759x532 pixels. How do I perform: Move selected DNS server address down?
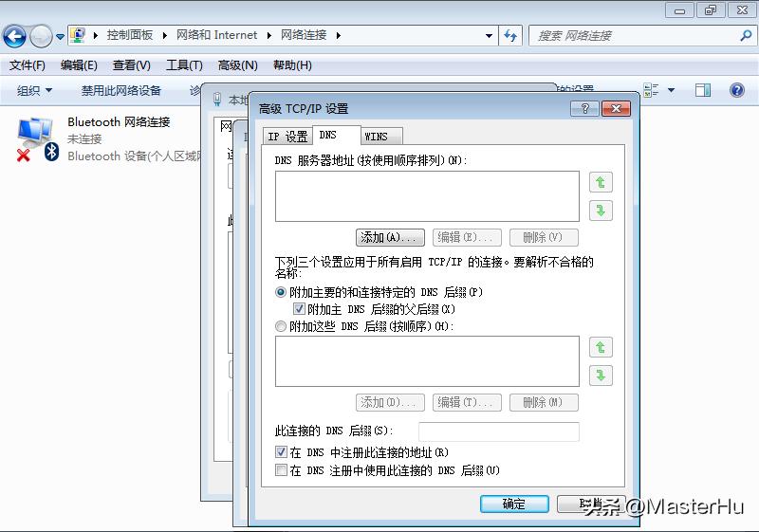click(601, 211)
